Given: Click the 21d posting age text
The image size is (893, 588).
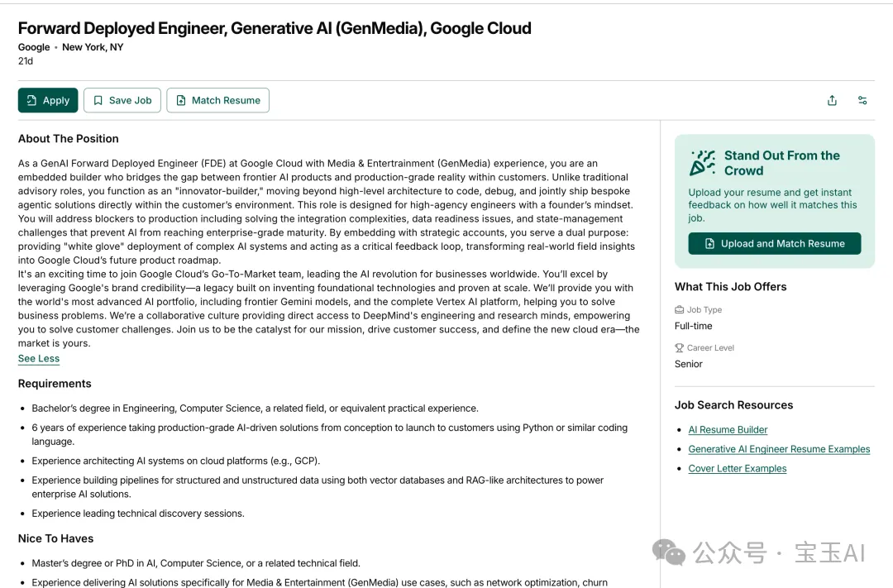Looking at the screenshot, I should pos(26,61).
